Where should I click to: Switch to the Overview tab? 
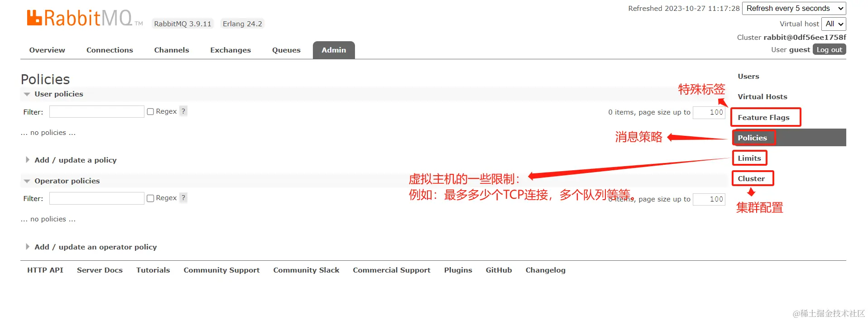(x=47, y=50)
